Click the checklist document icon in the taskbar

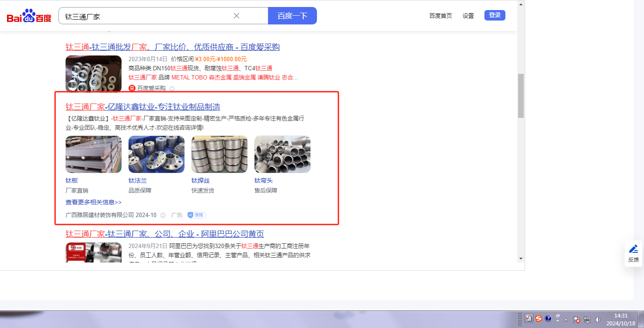[x=529, y=318]
